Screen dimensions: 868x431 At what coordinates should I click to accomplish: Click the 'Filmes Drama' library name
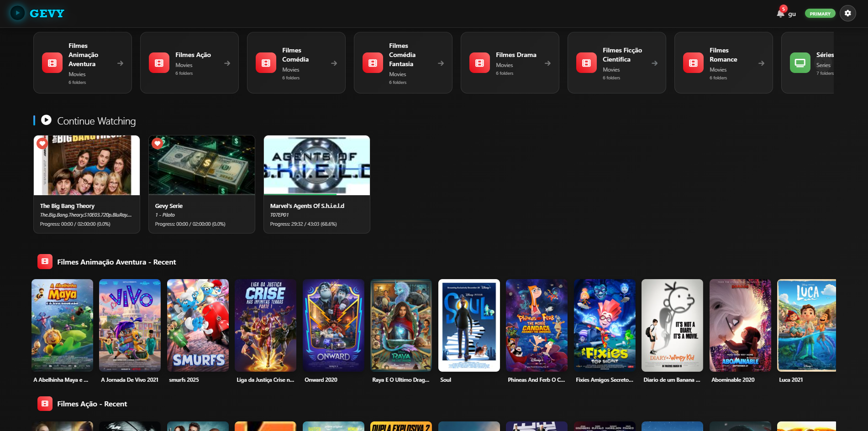tap(516, 55)
